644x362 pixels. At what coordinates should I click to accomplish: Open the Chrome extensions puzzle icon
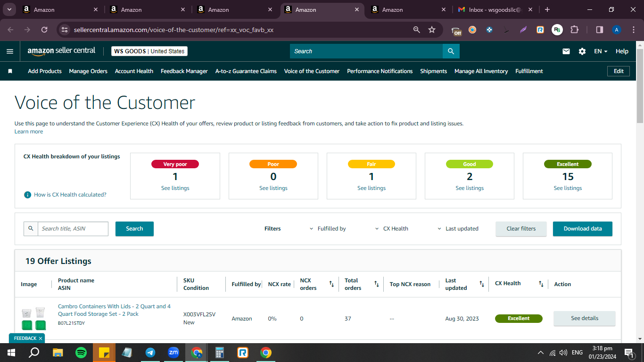574,30
